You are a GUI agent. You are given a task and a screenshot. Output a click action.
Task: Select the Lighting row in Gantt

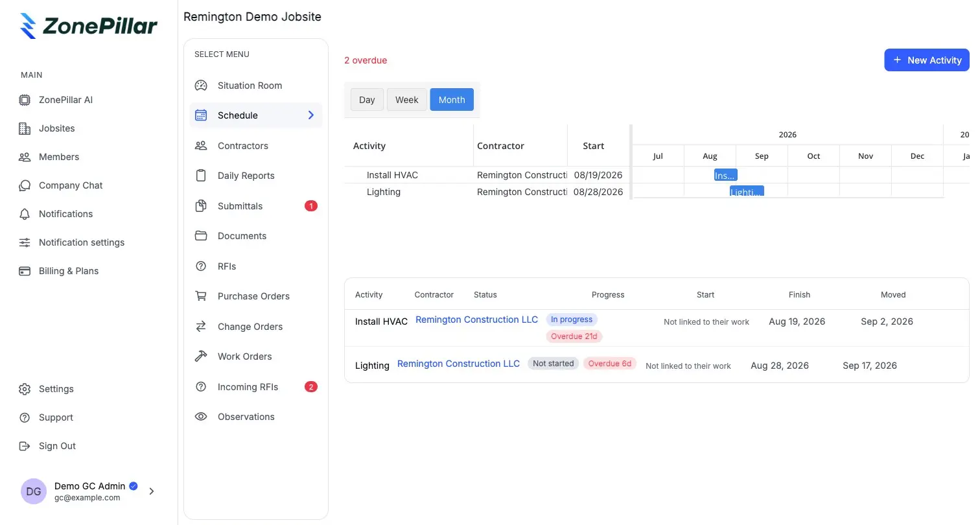click(x=486, y=192)
